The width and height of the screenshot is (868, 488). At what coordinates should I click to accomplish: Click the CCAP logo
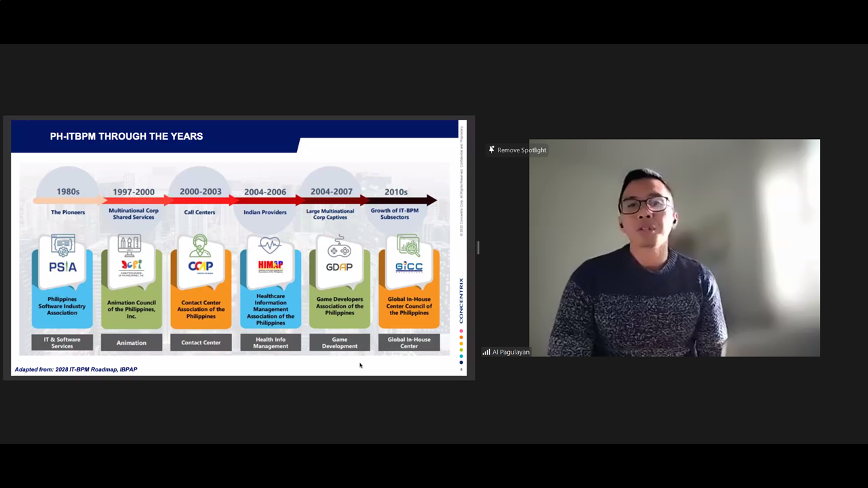201,266
